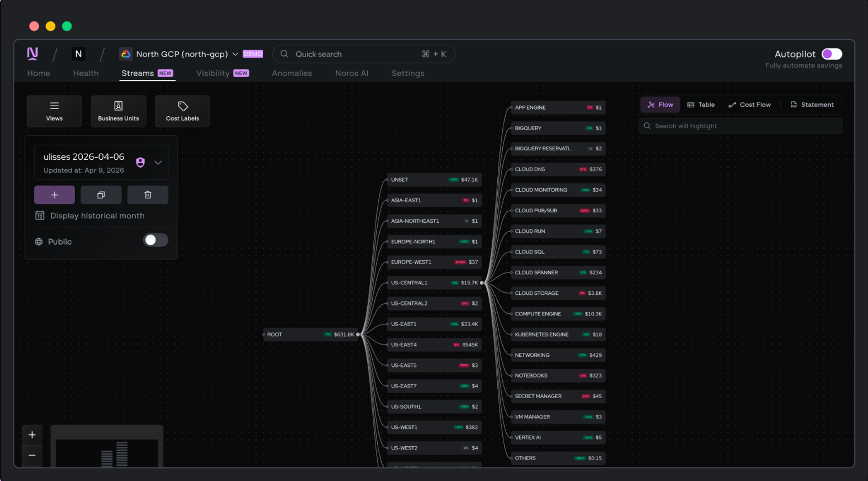Select the US-EAST4 node

pyautogui.click(x=434, y=344)
